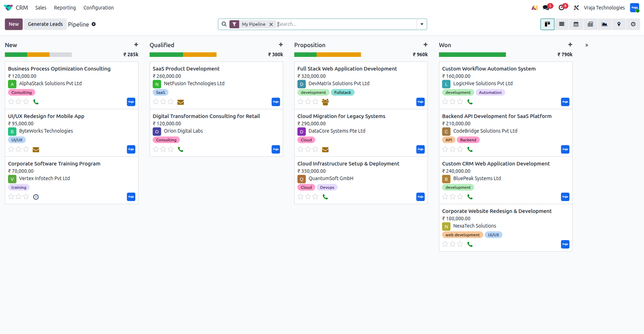644x334 pixels.
Task: Click the New button
Action: click(x=14, y=24)
